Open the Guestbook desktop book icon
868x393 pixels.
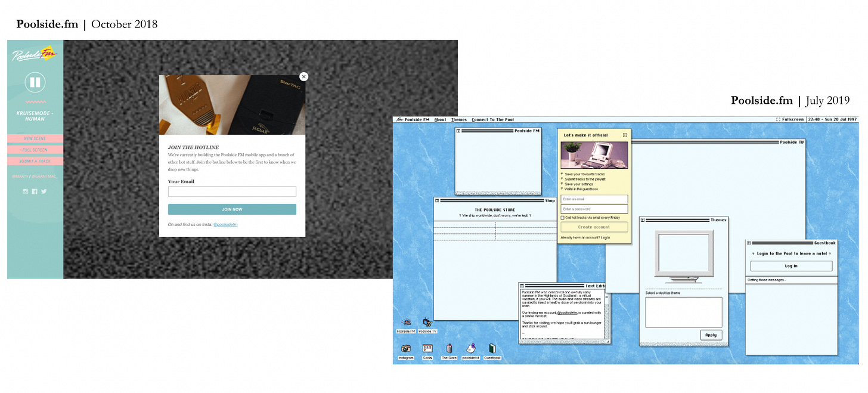coord(492,352)
